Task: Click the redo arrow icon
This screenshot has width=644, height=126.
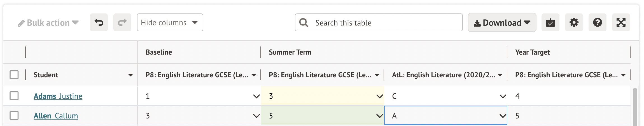Action: pyautogui.click(x=122, y=22)
